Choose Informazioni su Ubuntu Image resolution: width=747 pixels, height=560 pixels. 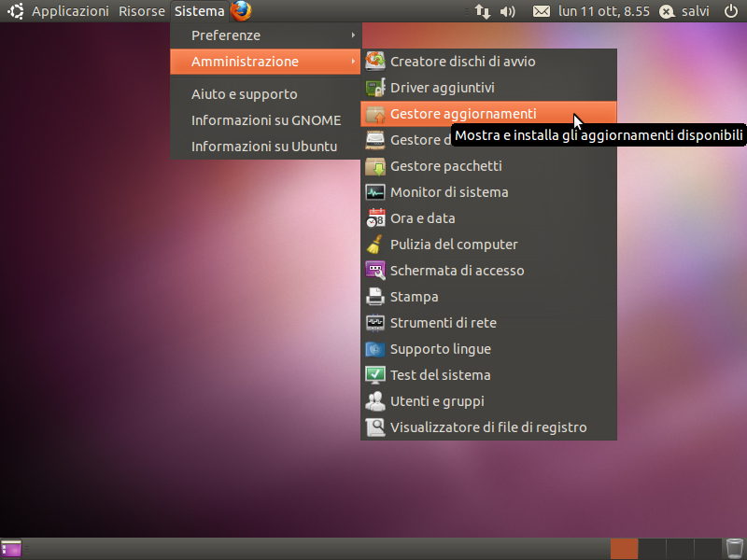point(265,147)
